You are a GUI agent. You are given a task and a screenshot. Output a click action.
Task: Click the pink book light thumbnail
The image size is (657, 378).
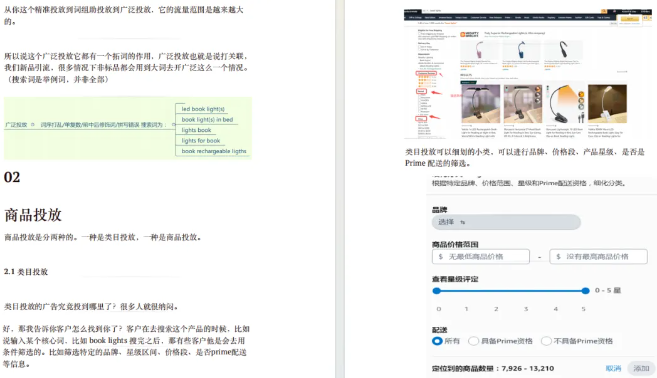479,51
